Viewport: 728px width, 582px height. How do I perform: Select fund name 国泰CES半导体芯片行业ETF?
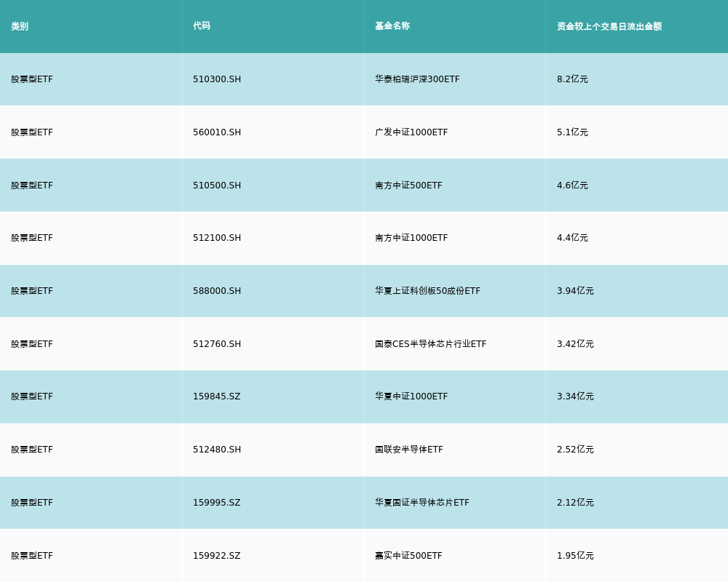[x=430, y=344]
